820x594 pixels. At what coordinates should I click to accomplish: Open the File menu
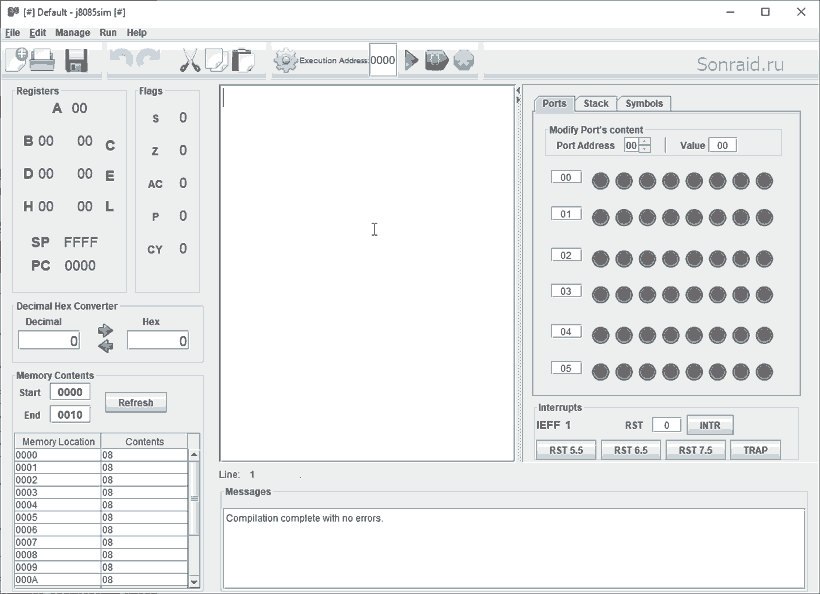(x=13, y=32)
